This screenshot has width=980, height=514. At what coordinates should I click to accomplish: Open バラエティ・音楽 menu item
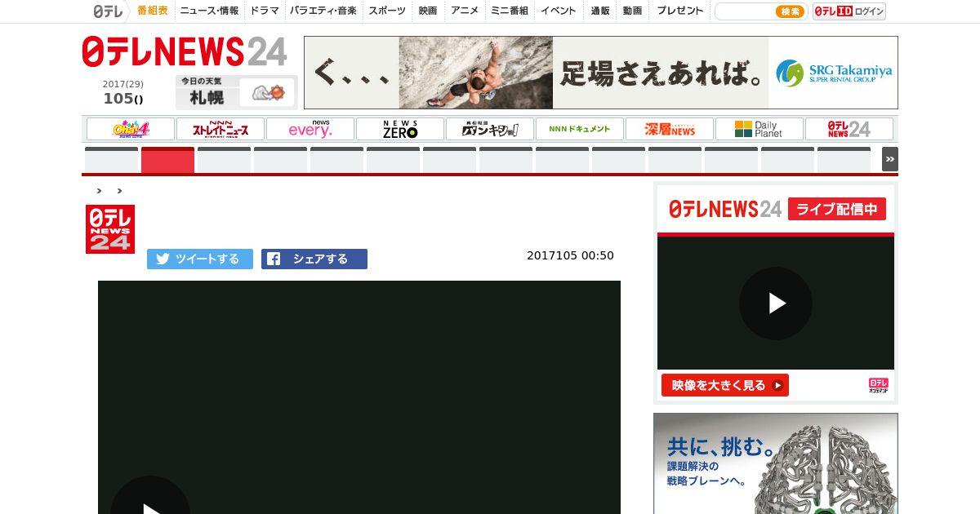(x=323, y=11)
